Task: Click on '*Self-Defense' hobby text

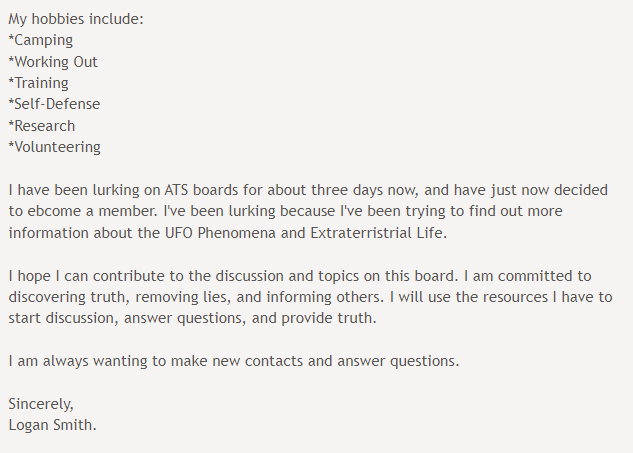Action: [x=54, y=104]
